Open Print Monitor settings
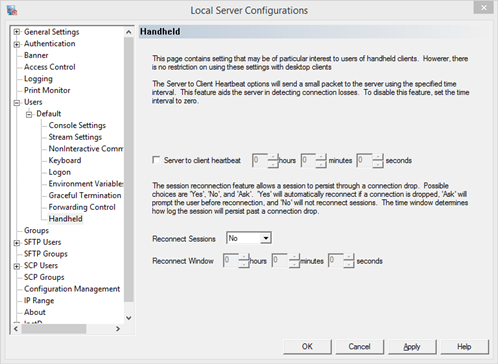This screenshot has height=364, width=498. click(x=47, y=90)
